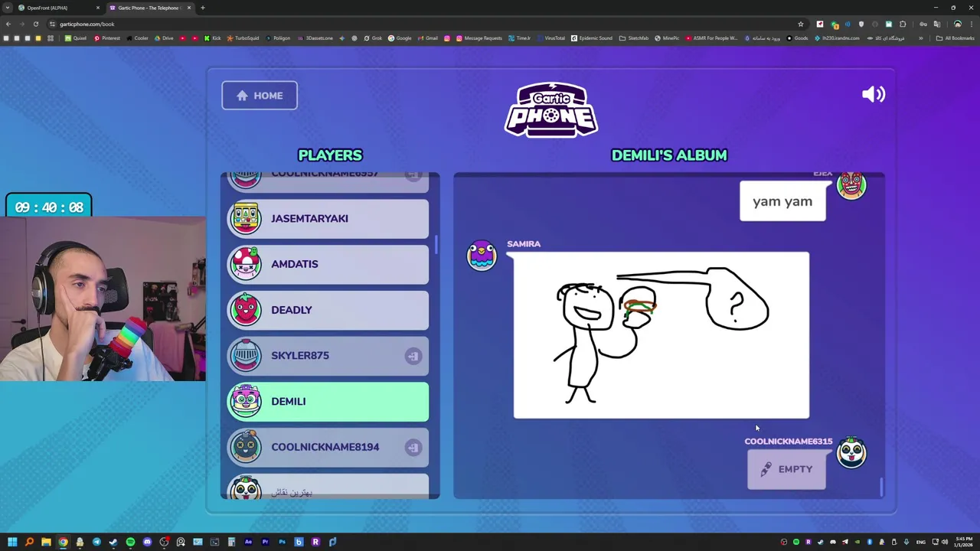This screenshot has height=551, width=980.
Task: Open the Drive bookmark
Action: [163, 38]
